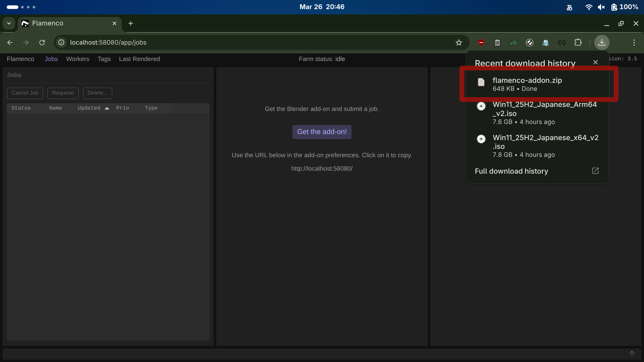Image resolution: width=644 pixels, height=362 pixels.
Task: Select Win11_25H2_Japanese_x64_v2.iso download entry
Action: tap(537, 146)
